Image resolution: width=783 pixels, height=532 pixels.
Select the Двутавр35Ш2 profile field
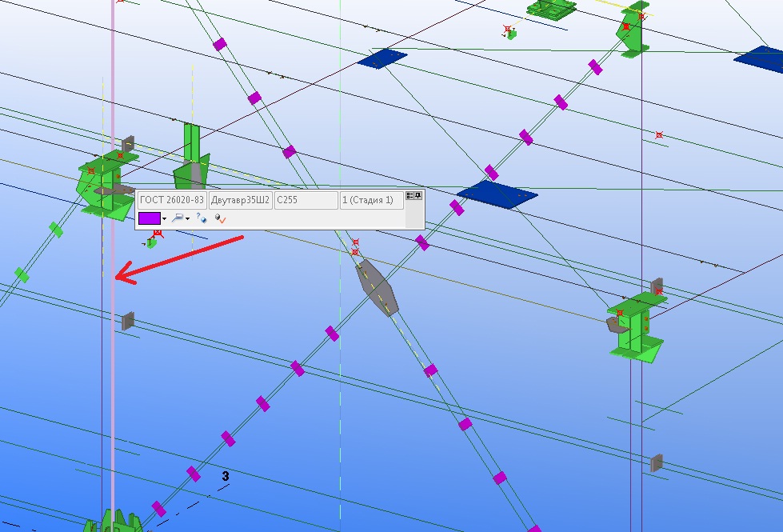coord(240,200)
